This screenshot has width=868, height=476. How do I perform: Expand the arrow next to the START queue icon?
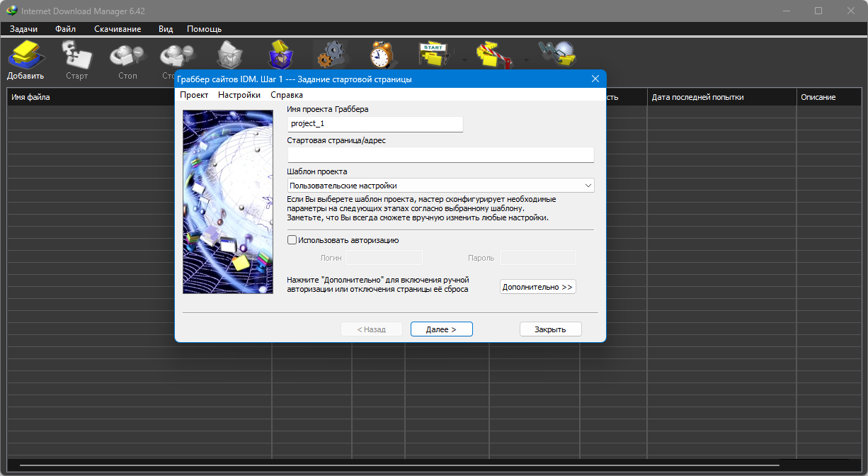point(464,59)
